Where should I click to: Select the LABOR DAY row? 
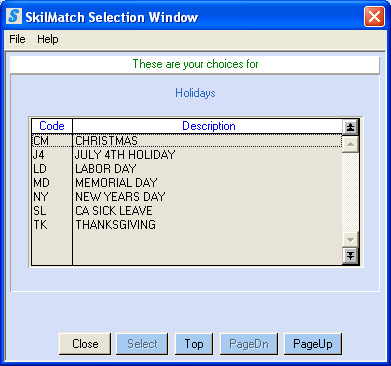pyautogui.click(x=187, y=169)
